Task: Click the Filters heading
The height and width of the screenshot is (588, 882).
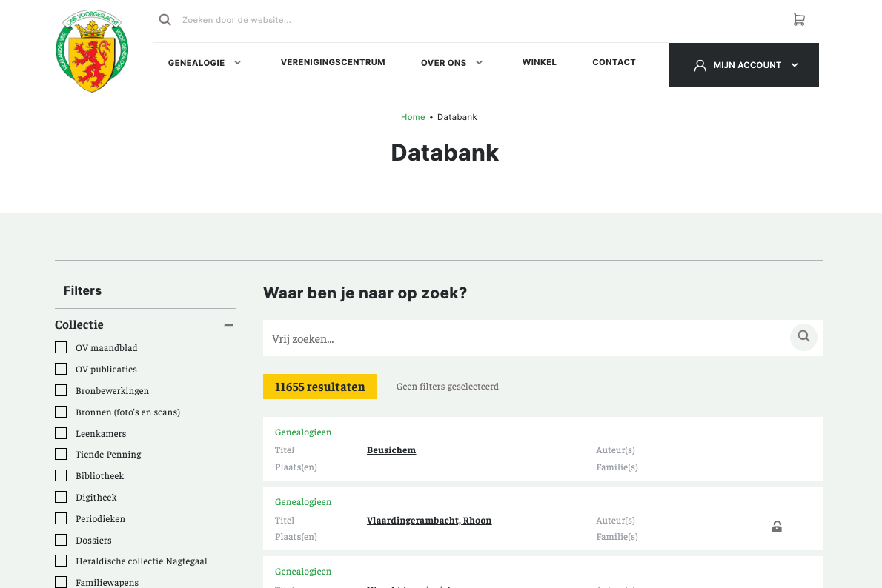Action: click(x=83, y=290)
